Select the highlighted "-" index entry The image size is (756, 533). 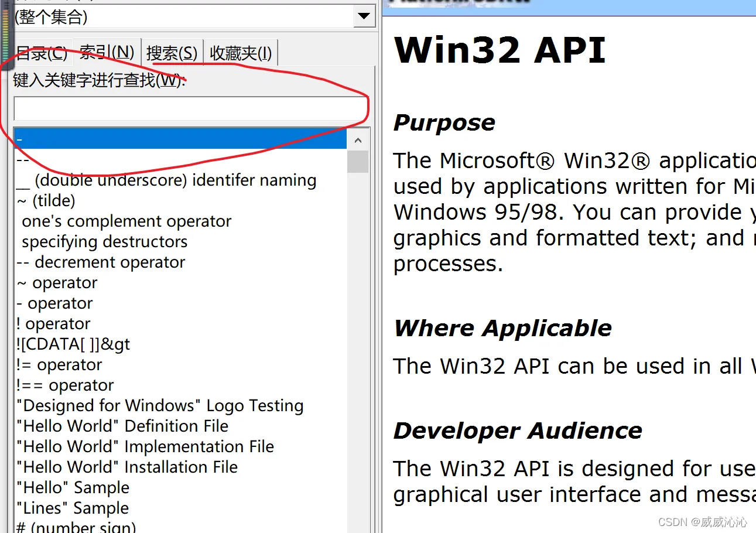[181, 139]
